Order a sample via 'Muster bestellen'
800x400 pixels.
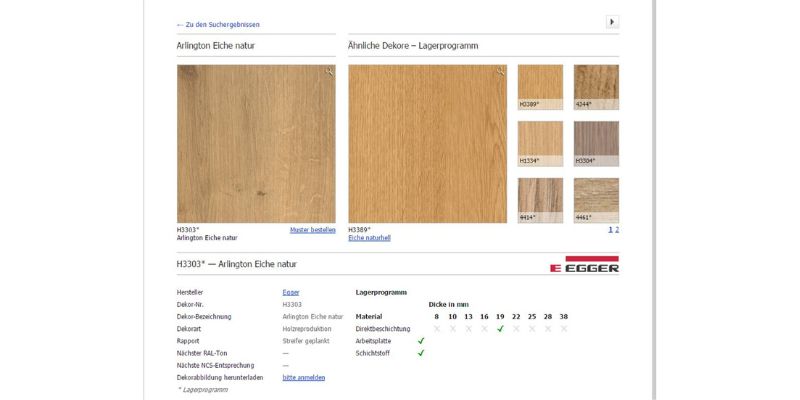click(x=312, y=230)
